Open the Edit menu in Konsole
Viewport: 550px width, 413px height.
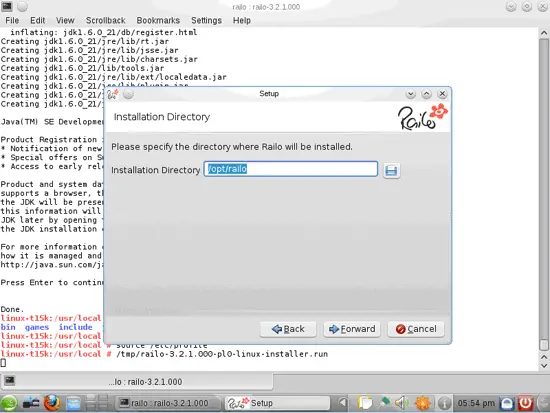click(38, 21)
